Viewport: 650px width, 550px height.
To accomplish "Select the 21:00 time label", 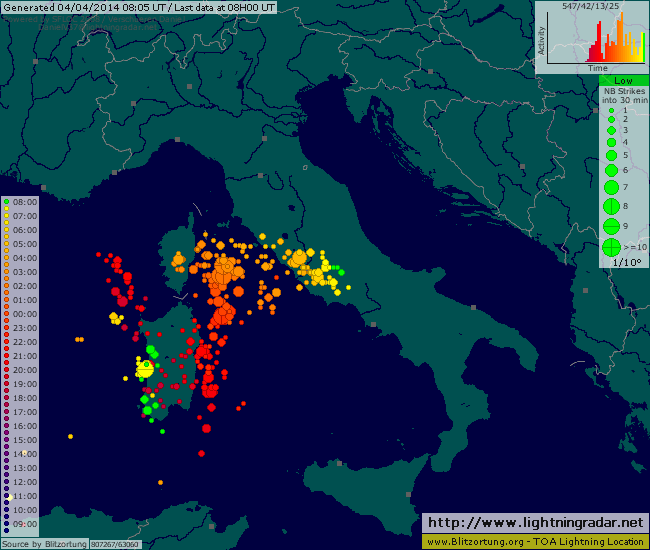I will click(x=25, y=356).
